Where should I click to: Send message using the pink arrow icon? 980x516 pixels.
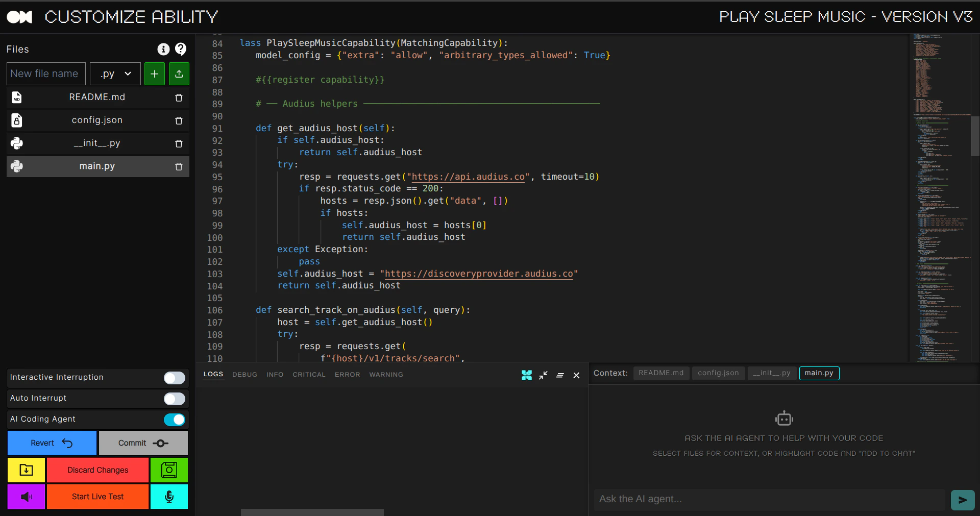(963, 500)
